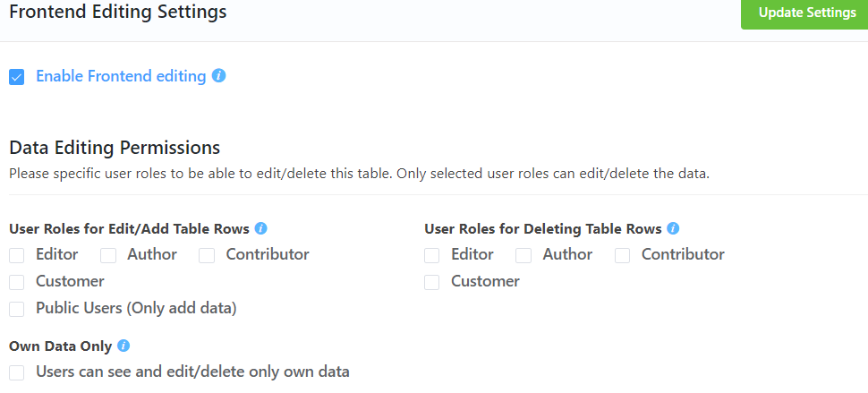868x393 pixels.
Task: Click the permissions description text about user roles
Action: click(x=359, y=174)
